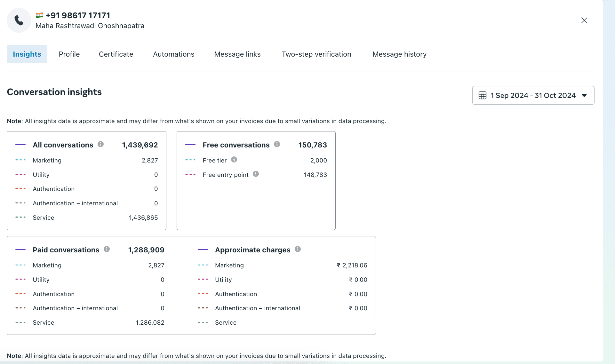This screenshot has height=364, width=615.
Task: Click info icon beside Paid conversations
Action: 107,249
